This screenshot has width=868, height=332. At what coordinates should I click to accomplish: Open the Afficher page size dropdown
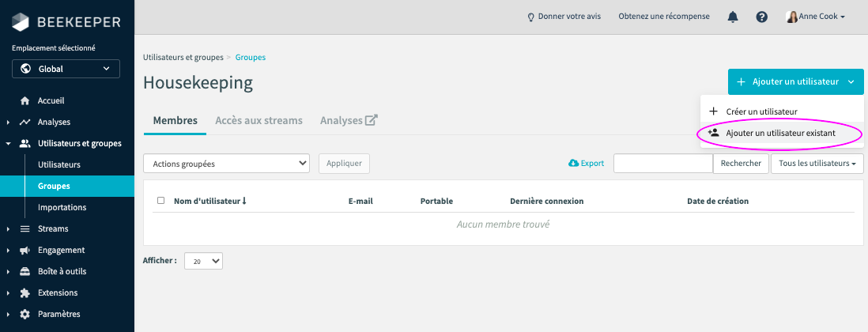point(203,261)
